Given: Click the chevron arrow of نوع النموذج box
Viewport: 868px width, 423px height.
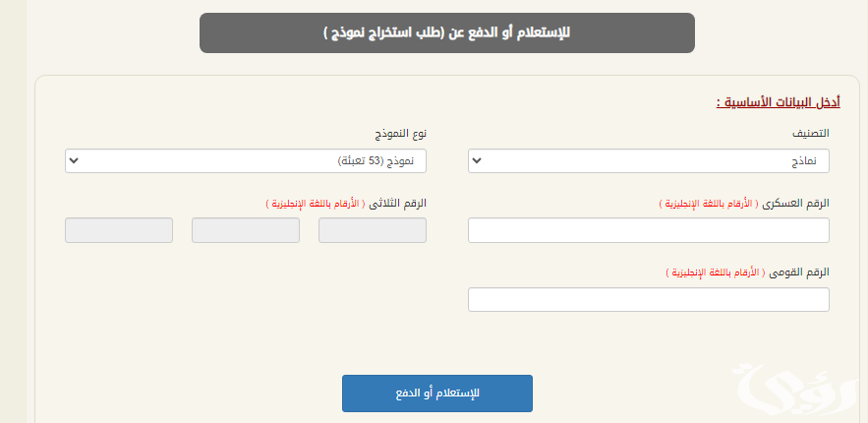Looking at the screenshot, I should pyautogui.click(x=74, y=161).
